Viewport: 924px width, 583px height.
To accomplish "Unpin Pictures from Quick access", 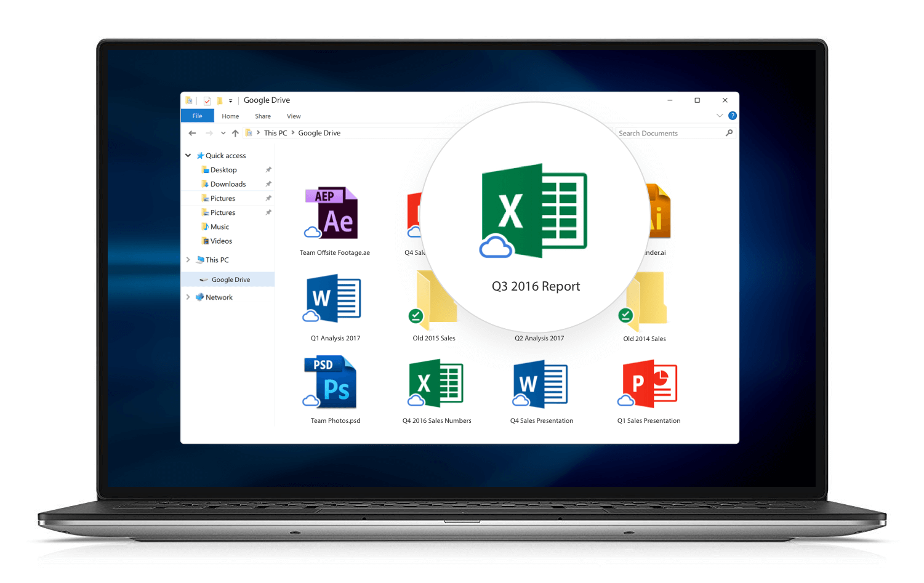I will (268, 198).
